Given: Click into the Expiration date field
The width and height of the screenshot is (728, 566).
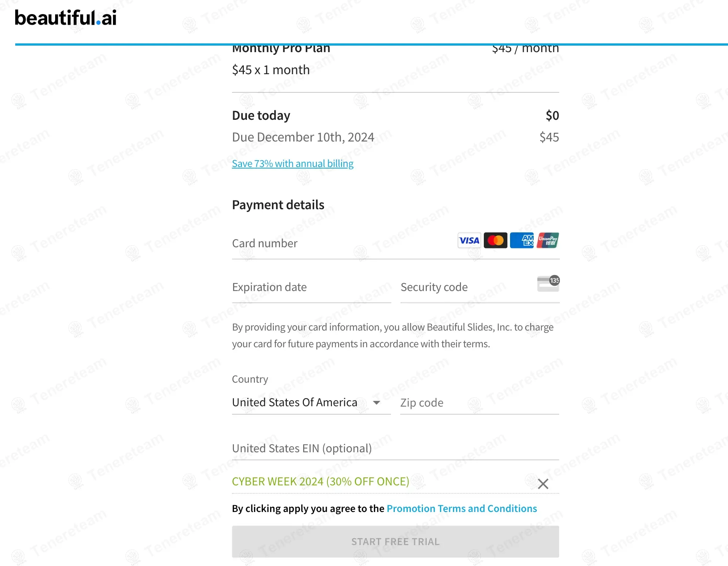Looking at the screenshot, I should coord(311,287).
